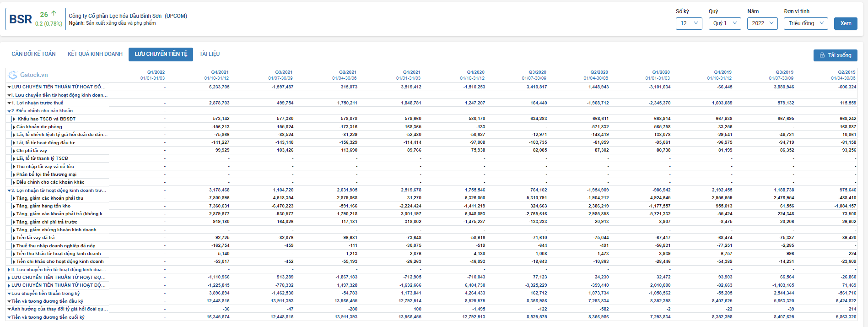This screenshot has height=327, width=868.
Task: Collapse the 2. Điều chỉnh cho các khoản section
Action: tap(9, 111)
